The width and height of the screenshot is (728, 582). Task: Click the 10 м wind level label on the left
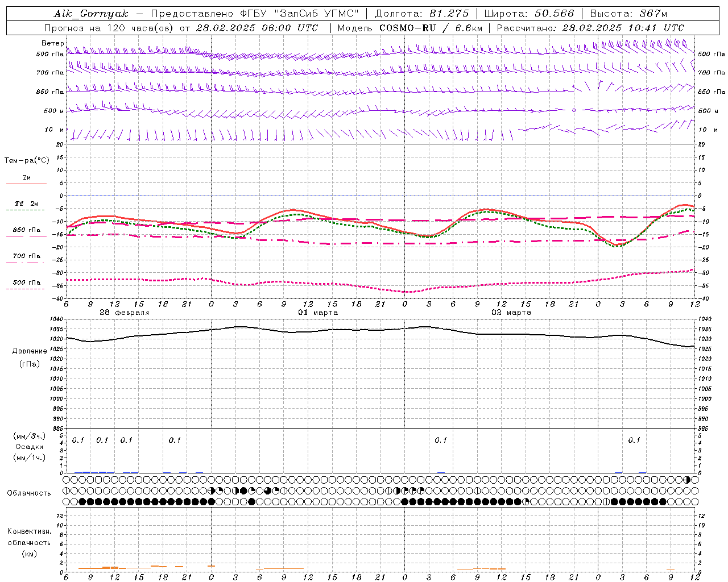click(x=55, y=130)
